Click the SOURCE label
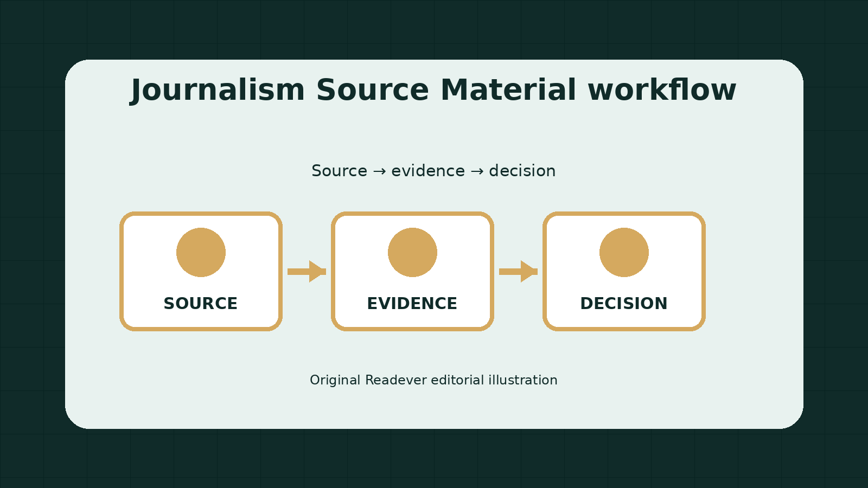Screen dimensions: 868x488 [201, 304]
